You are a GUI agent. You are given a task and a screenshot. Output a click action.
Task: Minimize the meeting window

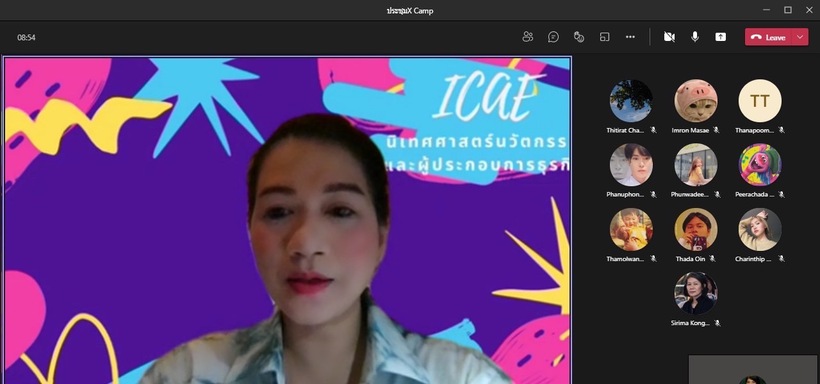click(x=766, y=9)
